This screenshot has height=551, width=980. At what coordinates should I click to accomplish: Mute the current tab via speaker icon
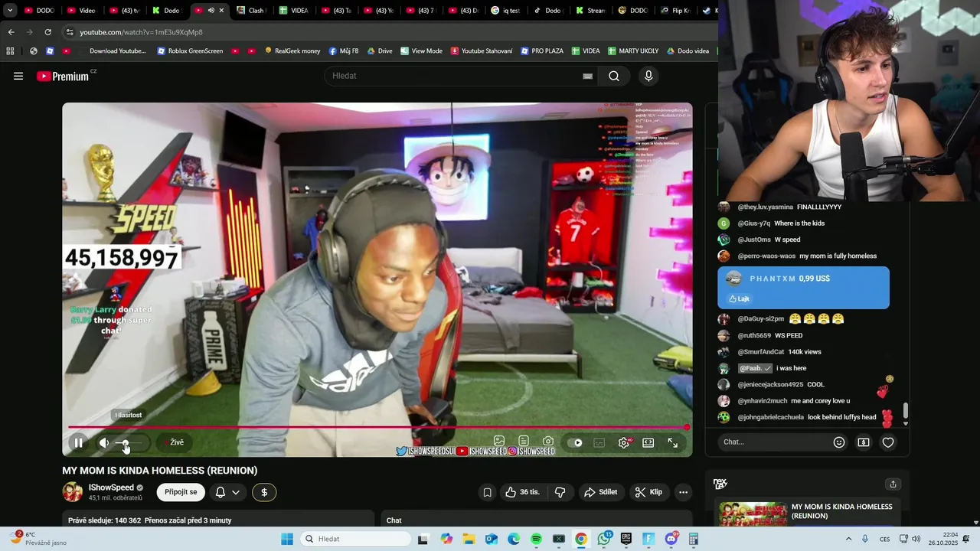click(211, 10)
